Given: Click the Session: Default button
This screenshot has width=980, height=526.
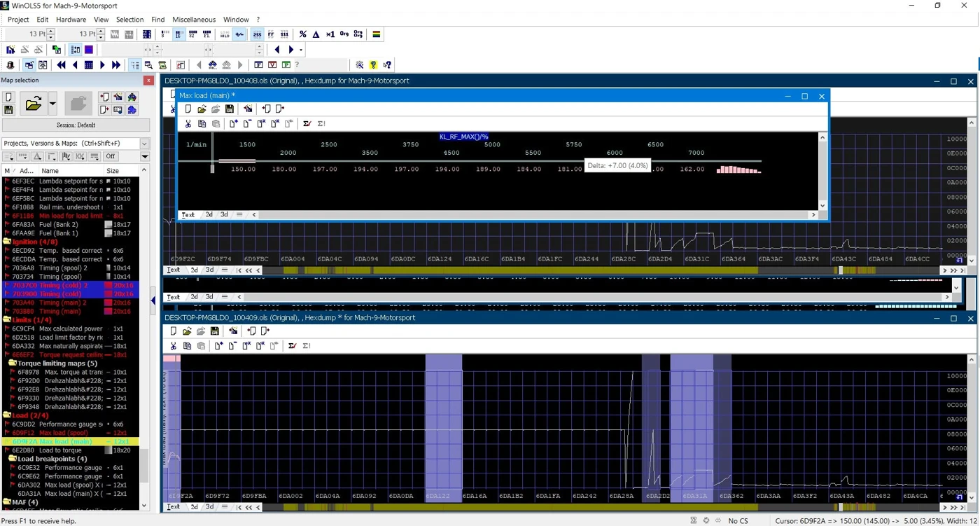Looking at the screenshot, I should click(76, 125).
